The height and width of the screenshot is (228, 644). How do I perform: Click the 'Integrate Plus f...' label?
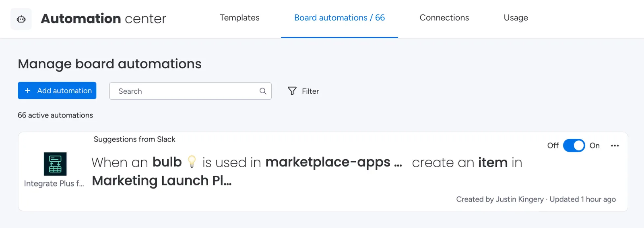(x=54, y=184)
